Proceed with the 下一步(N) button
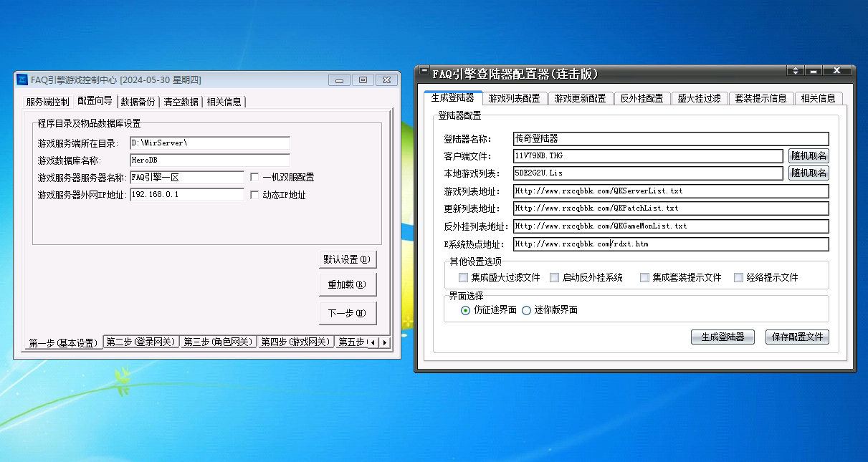The width and height of the screenshot is (868, 462). 348,313
